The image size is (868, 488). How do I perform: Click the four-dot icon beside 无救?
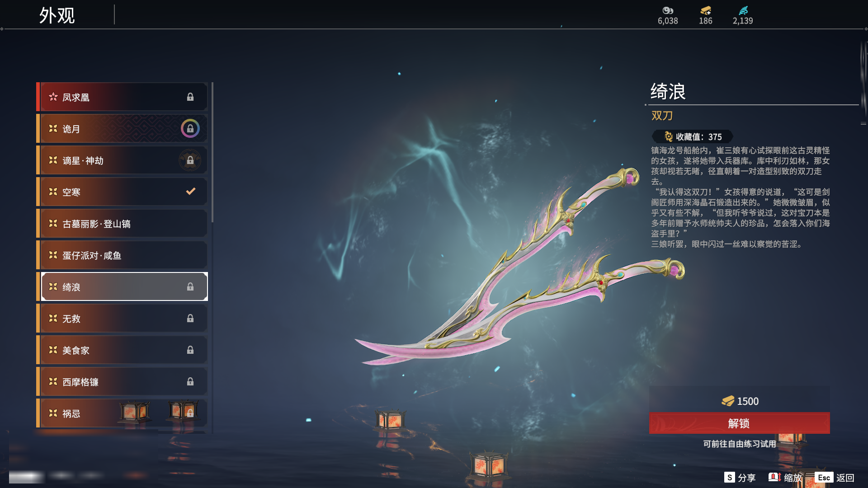pyautogui.click(x=53, y=318)
